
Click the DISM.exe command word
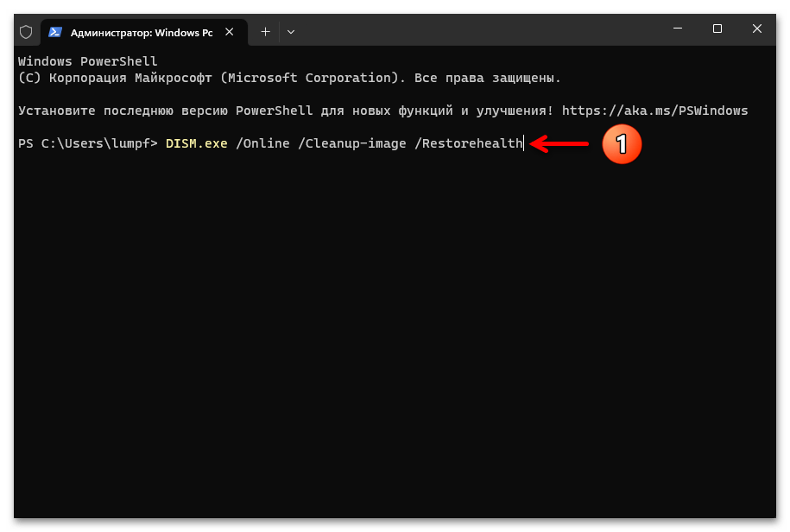tap(196, 143)
